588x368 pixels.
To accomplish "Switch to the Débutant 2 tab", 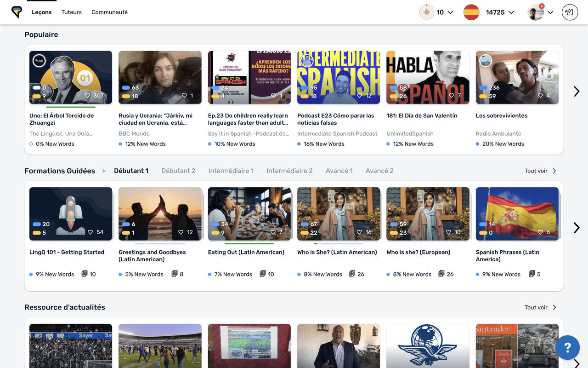I will click(x=178, y=171).
